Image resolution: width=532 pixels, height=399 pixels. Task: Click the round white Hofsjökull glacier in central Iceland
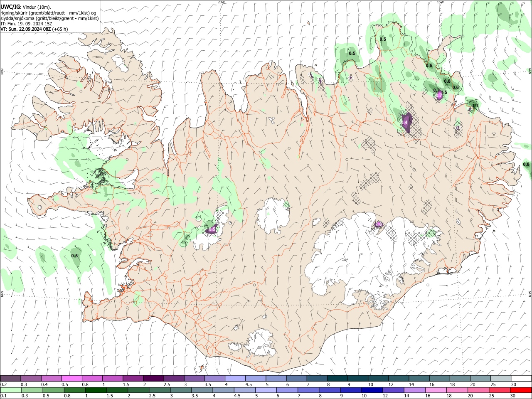(273, 215)
